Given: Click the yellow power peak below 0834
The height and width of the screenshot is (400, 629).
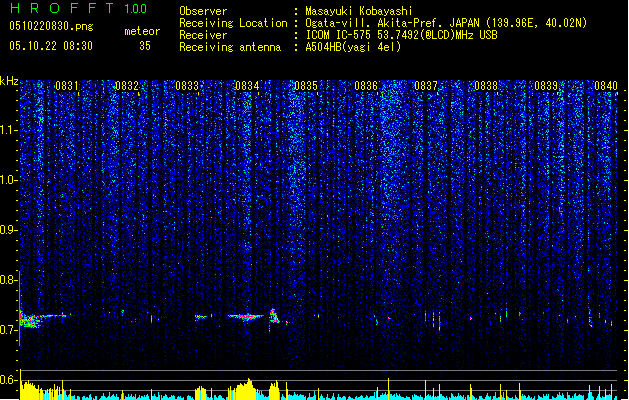Looking at the screenshot, I should (x=246, y=388).
